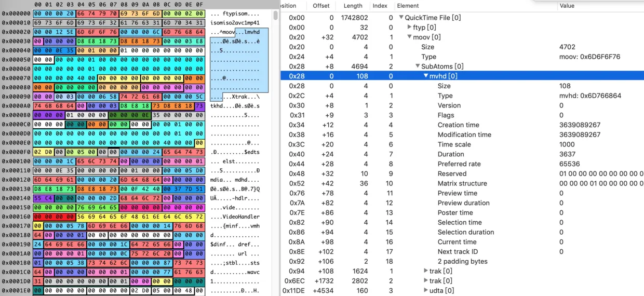This screenshot has height=296, width=644.
Task: Click hex row address 0x000120
Action: 16,179
